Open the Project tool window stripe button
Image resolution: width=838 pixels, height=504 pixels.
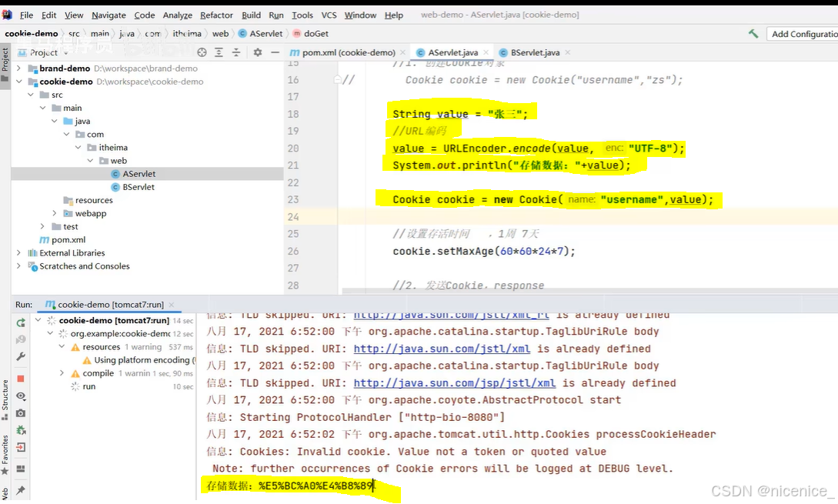click(x=5, y=63)
